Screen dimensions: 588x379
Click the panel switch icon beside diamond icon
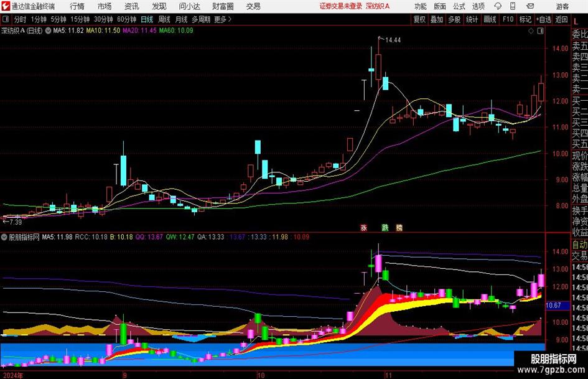pos(540,31)
